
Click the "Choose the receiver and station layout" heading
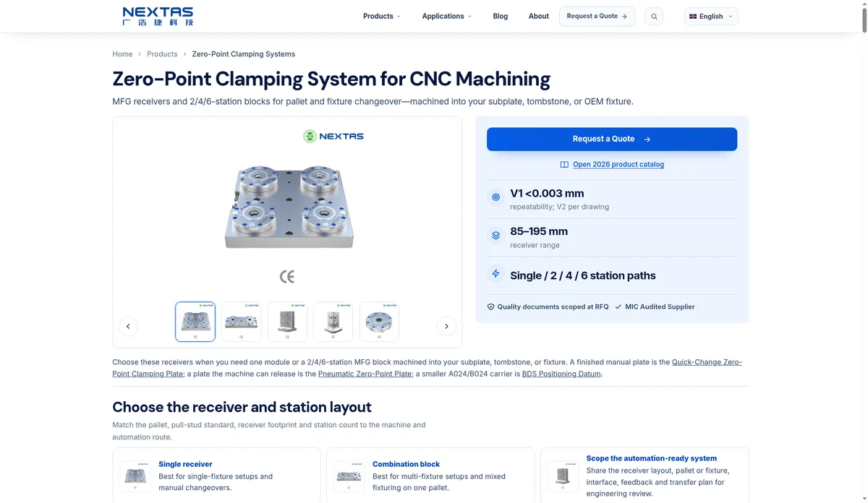pos(242,407)
